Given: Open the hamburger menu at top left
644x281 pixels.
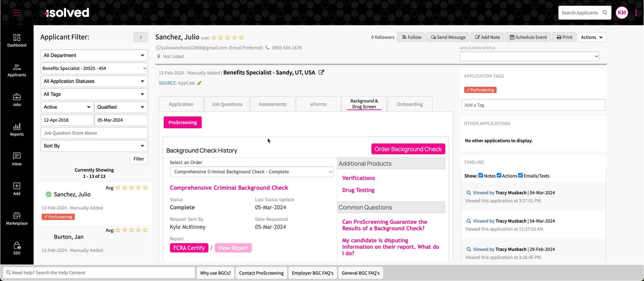Looking at the screenshot, I should pyautogui.click(x=17, y=13).
